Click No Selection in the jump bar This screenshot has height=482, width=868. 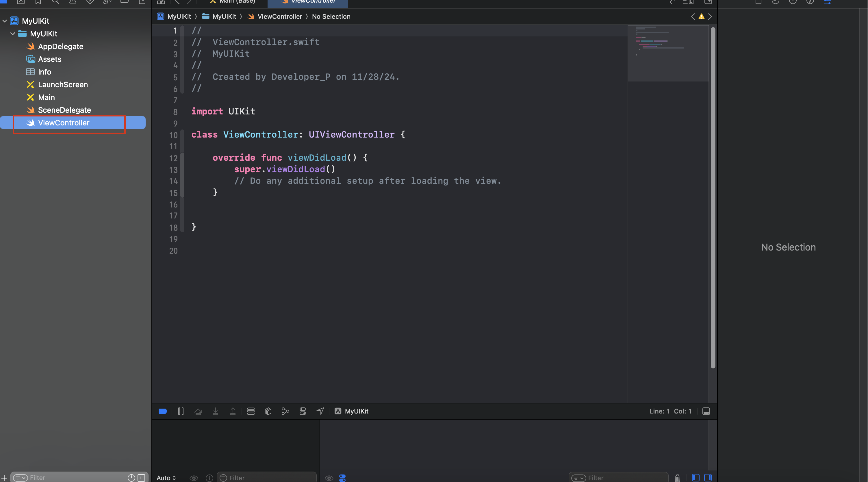tap(331, 16)
